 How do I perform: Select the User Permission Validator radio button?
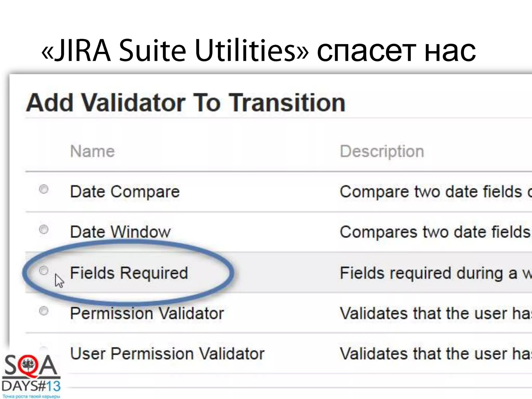click(x=44, y=349)
